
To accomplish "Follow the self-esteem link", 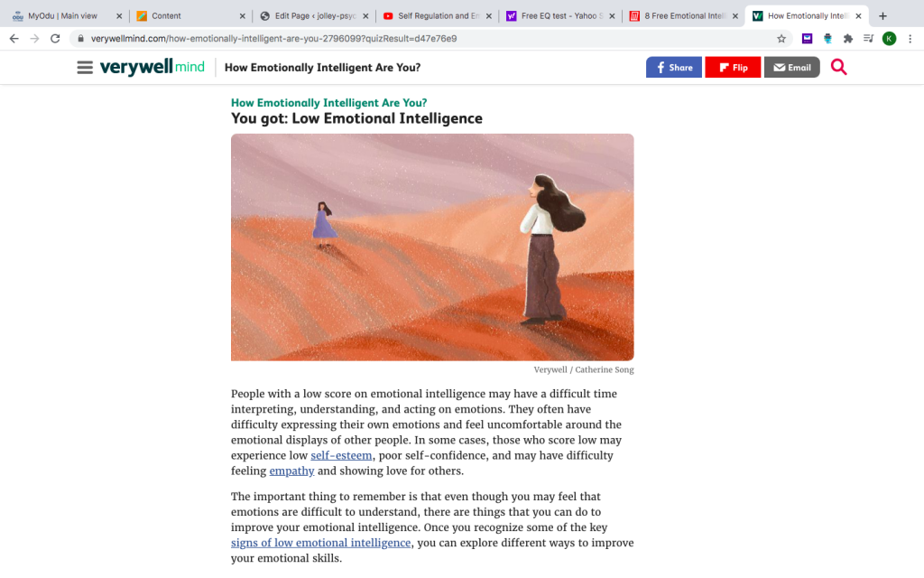I will 341,455.
